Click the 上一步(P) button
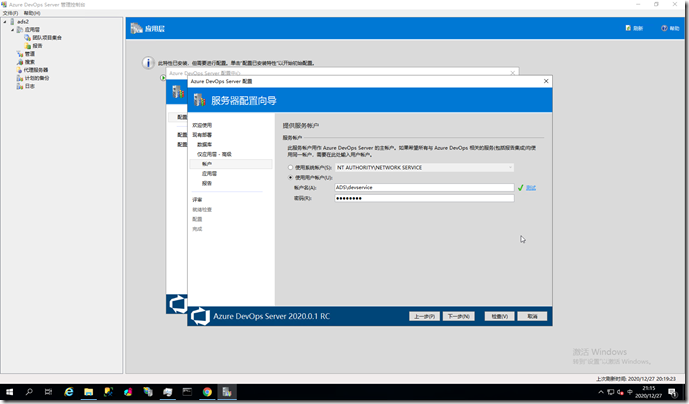Image resolution: width=689 pixels, height=404 pixels. point(424,316)
